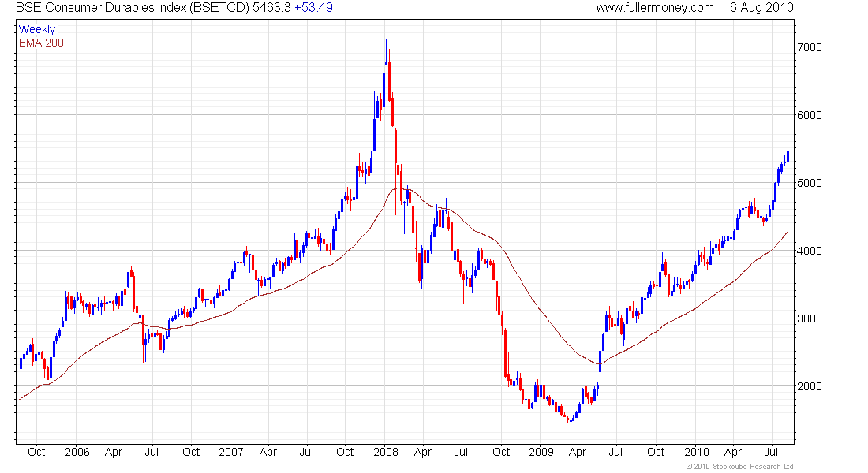Click the 2006 year label on the time axis

77,452
